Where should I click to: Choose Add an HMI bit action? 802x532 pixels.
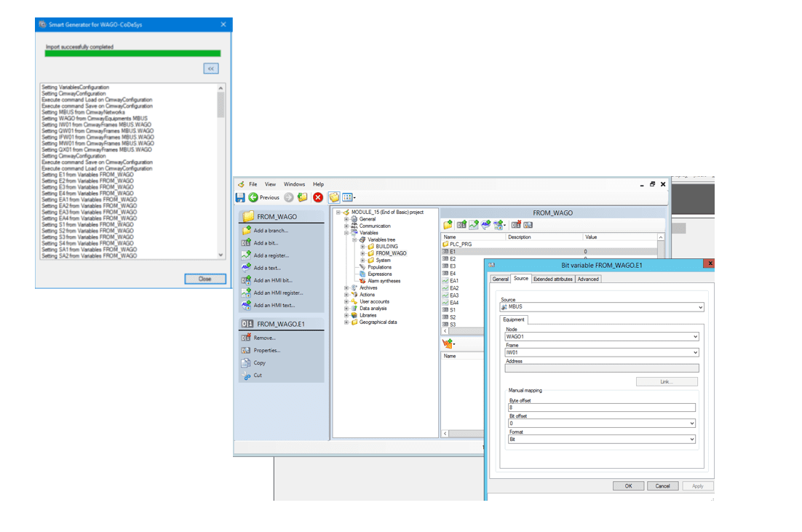tap(273, 280)
